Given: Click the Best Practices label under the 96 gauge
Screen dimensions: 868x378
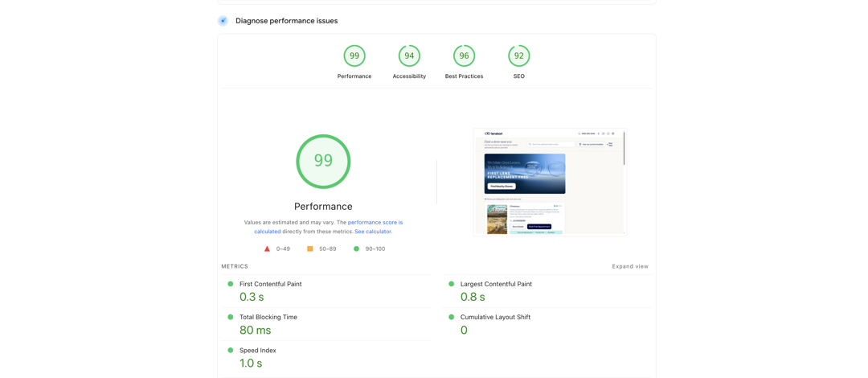Looking at the screenshot, I should 464,76.
